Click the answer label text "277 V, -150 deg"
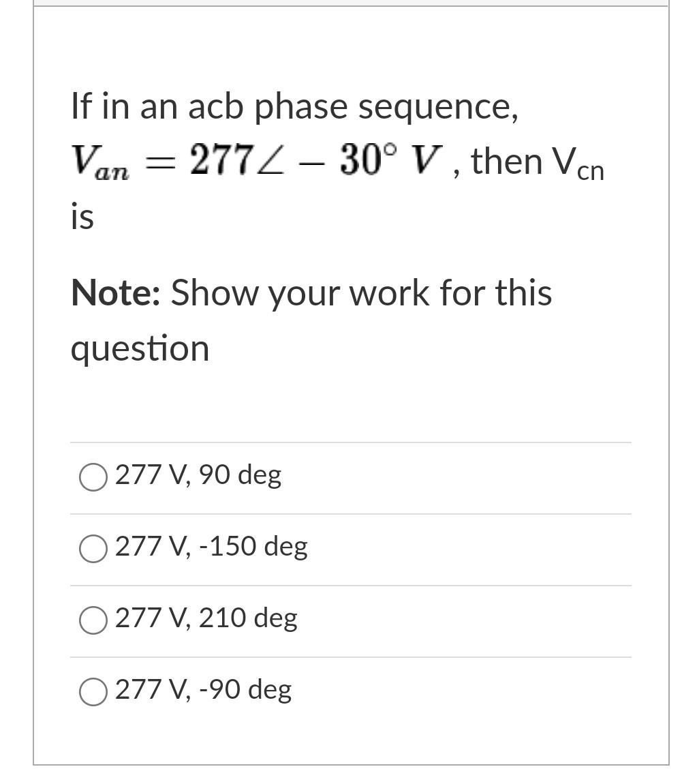Screen dimensions: 697x784 [x=211, y=547]
